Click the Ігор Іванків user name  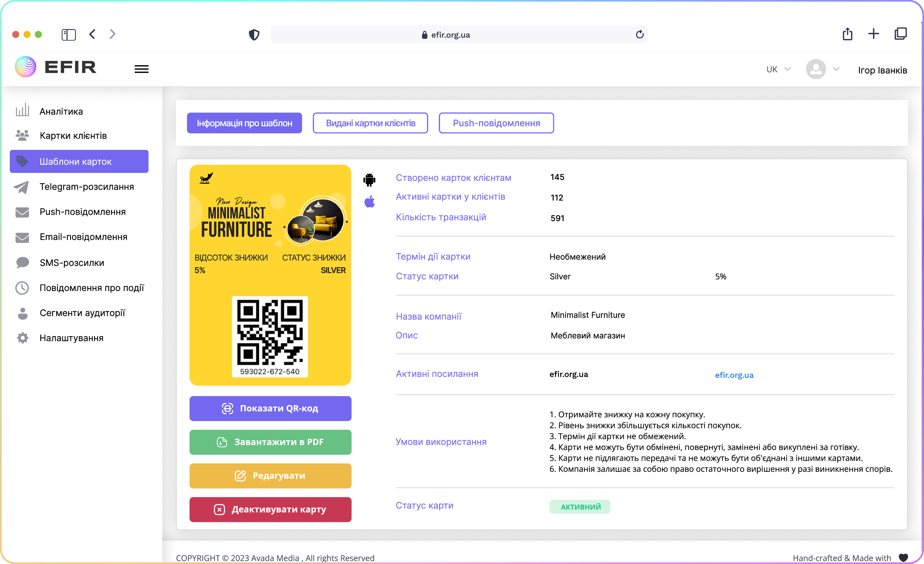[x=882, y=70]
